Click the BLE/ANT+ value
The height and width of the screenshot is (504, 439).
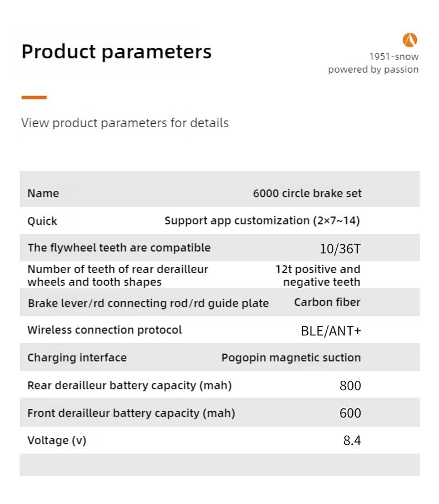pos(331,331)
